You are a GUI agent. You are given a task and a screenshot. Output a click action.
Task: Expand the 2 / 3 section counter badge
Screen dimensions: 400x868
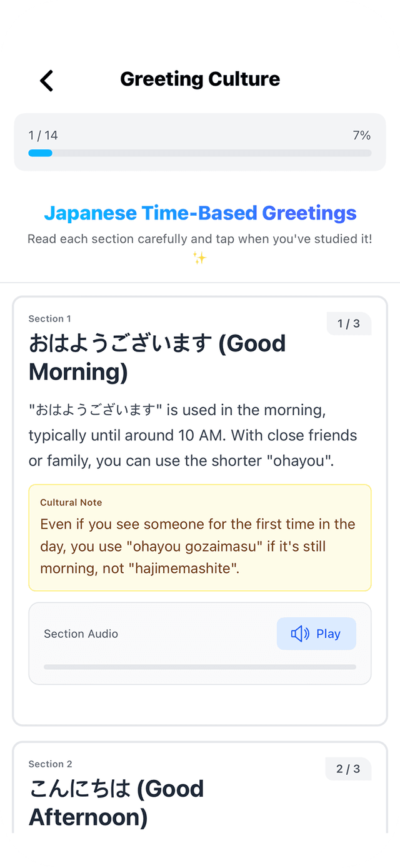tap(348, 769)
